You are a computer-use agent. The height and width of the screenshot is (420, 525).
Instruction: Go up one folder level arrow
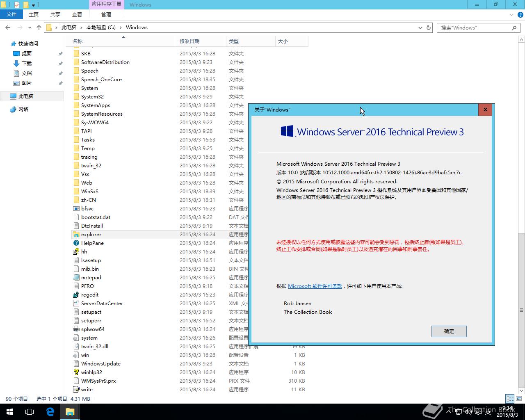pos(39,27)
